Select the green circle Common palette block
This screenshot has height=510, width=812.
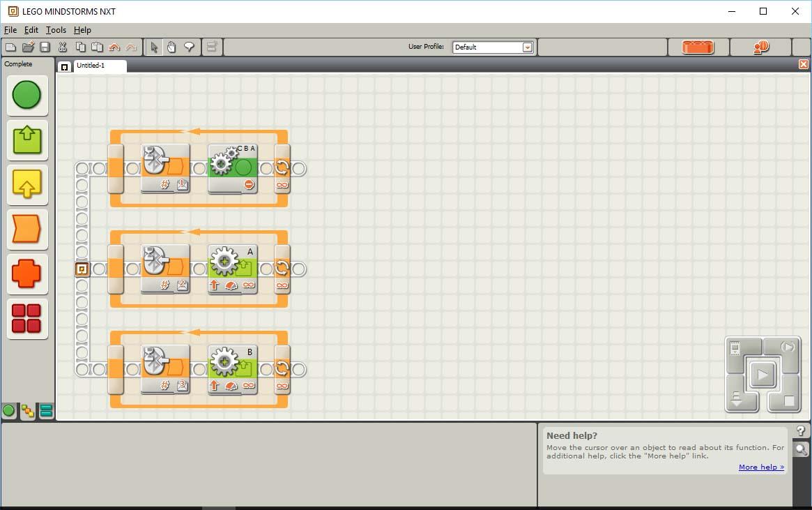pos(27,96)
